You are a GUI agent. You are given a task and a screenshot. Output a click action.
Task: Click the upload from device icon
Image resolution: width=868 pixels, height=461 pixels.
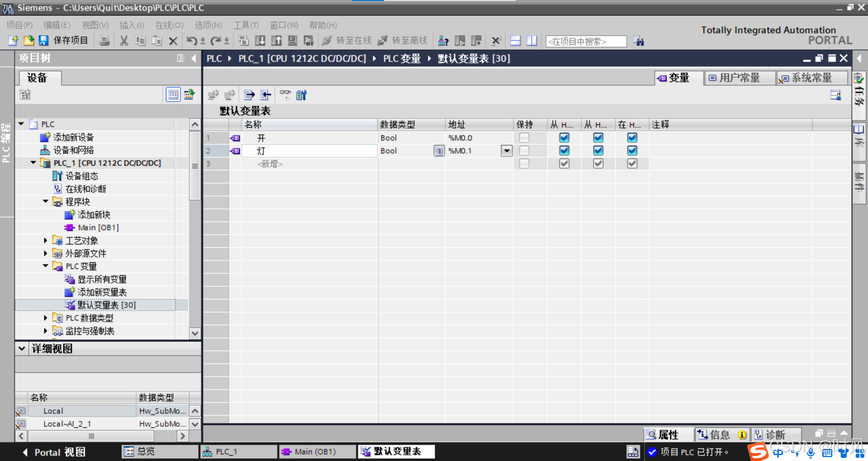(276, 41)
